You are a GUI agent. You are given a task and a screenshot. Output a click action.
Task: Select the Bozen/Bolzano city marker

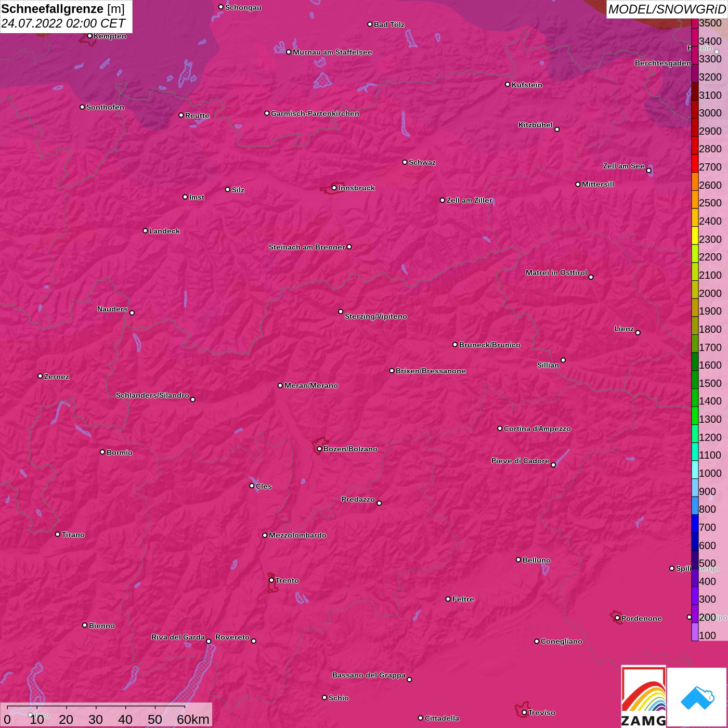319,449
